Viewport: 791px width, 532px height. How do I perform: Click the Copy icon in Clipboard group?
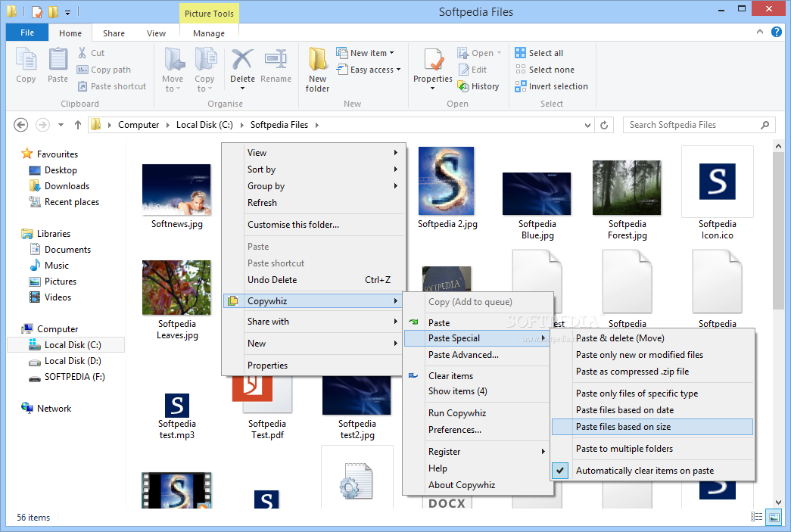(26, 60)
